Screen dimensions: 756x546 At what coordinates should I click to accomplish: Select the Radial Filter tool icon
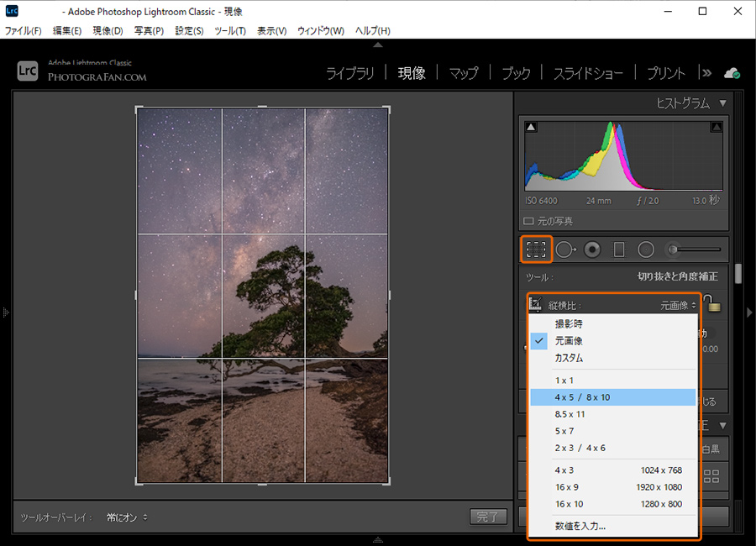tap(646, 249)
